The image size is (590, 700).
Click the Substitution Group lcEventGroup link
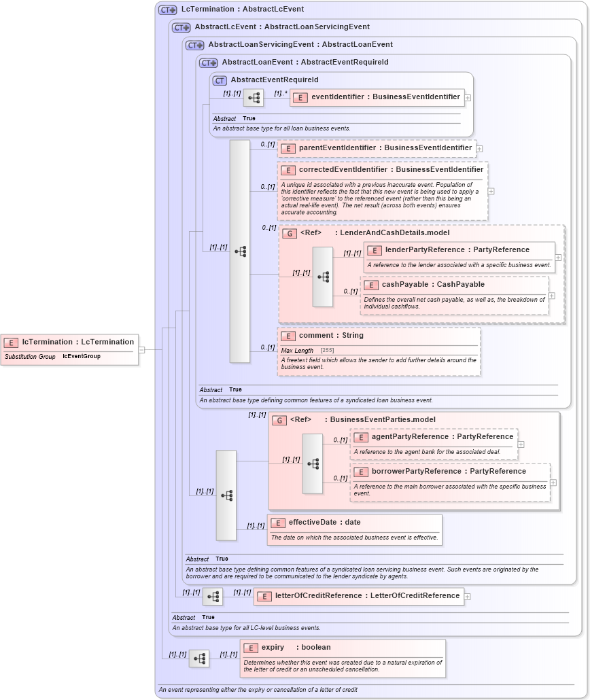(82, 356)
